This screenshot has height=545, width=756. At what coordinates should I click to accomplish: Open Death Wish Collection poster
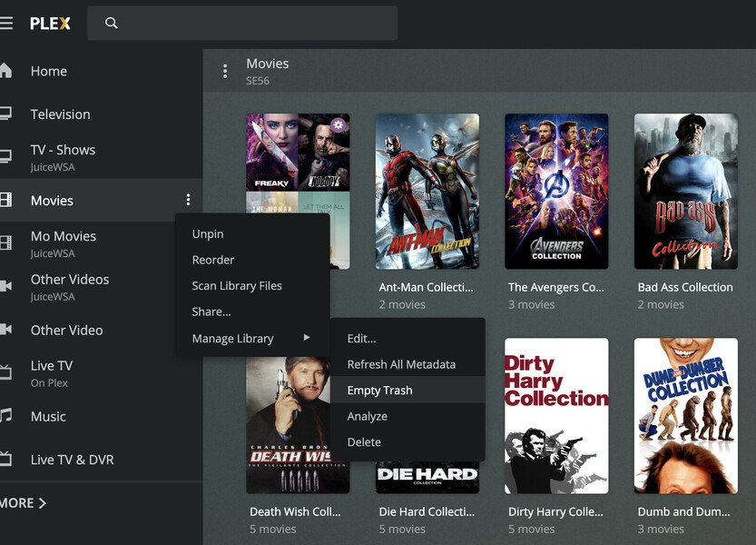(289, 425)
